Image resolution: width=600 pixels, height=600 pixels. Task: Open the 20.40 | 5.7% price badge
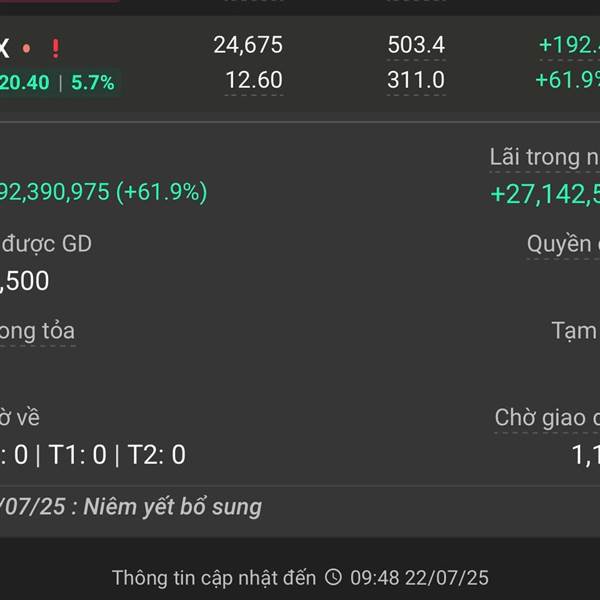[x=59, y=83]
